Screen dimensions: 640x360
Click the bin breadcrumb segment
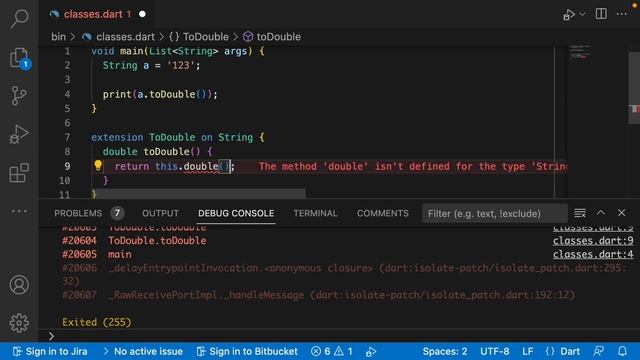(58, 37)
